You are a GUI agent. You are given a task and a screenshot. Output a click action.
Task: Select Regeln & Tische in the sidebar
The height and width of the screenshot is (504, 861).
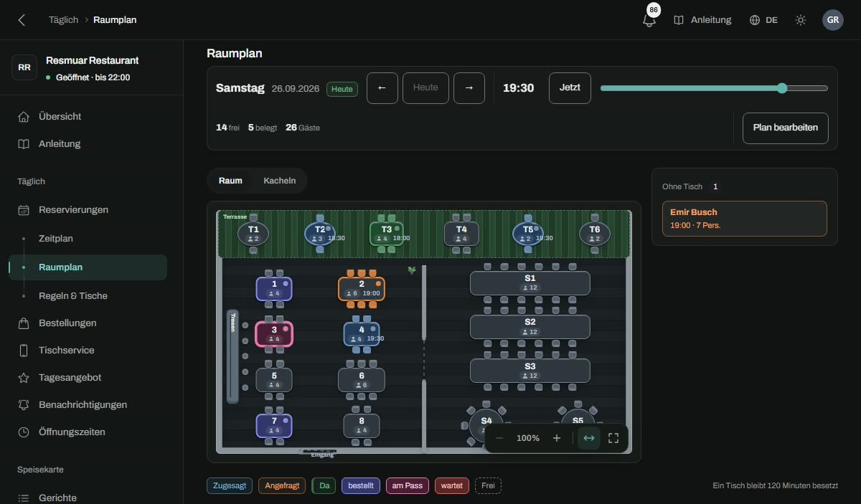[x=88, y=295]
